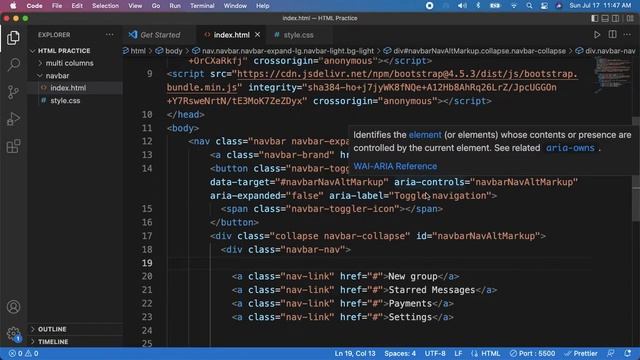
Task: Click the Wi-Fi icon in menu bar
Action: pyautogui.click(x=513, y=6)
